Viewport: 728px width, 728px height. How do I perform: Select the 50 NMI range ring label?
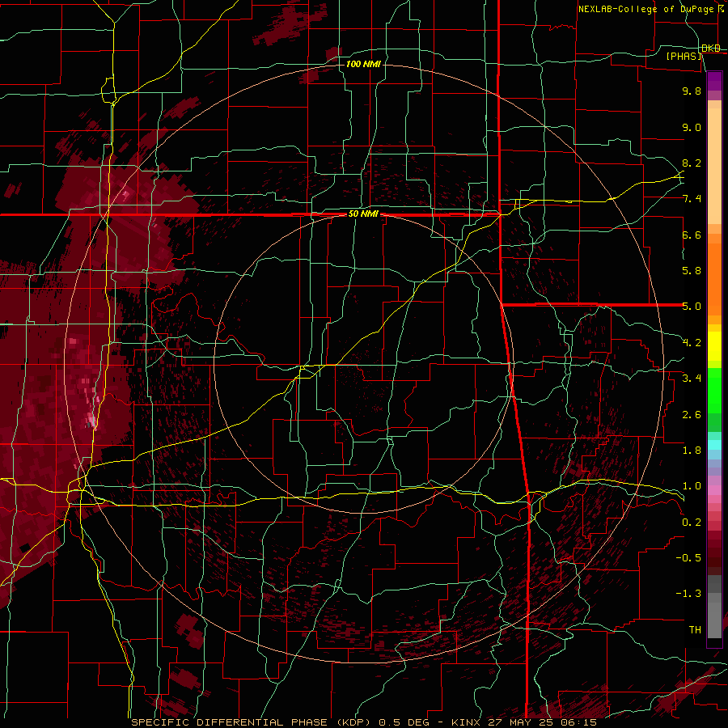pos(363,214)
